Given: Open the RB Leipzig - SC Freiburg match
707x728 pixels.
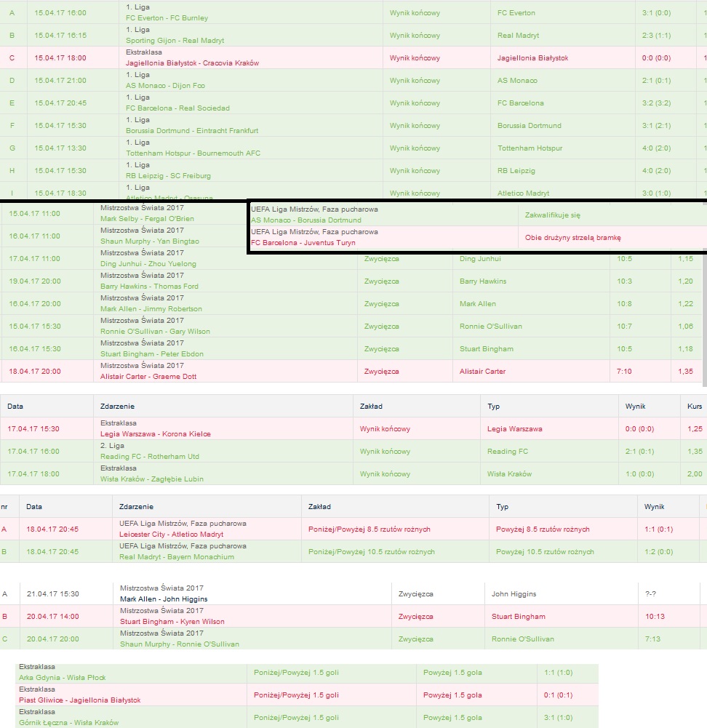Looking at the screenshot, I should 168,176.
